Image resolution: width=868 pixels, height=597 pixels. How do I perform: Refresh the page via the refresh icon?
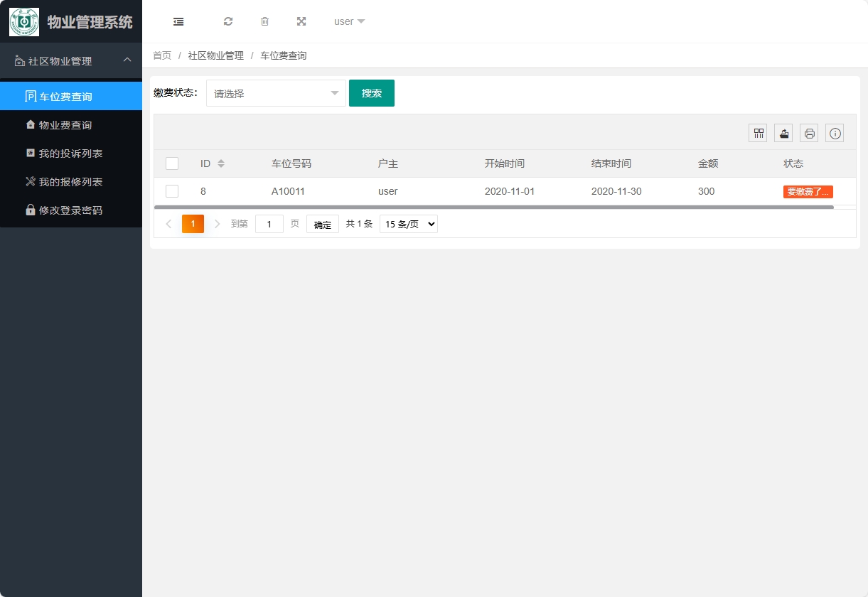tap(228, 21)
